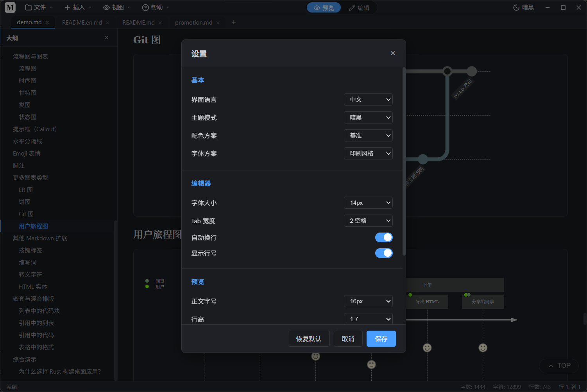The height and width of the screenshot is (392, 587).
Task: Open the 行高 dropdown
Action: coord(368,319)
